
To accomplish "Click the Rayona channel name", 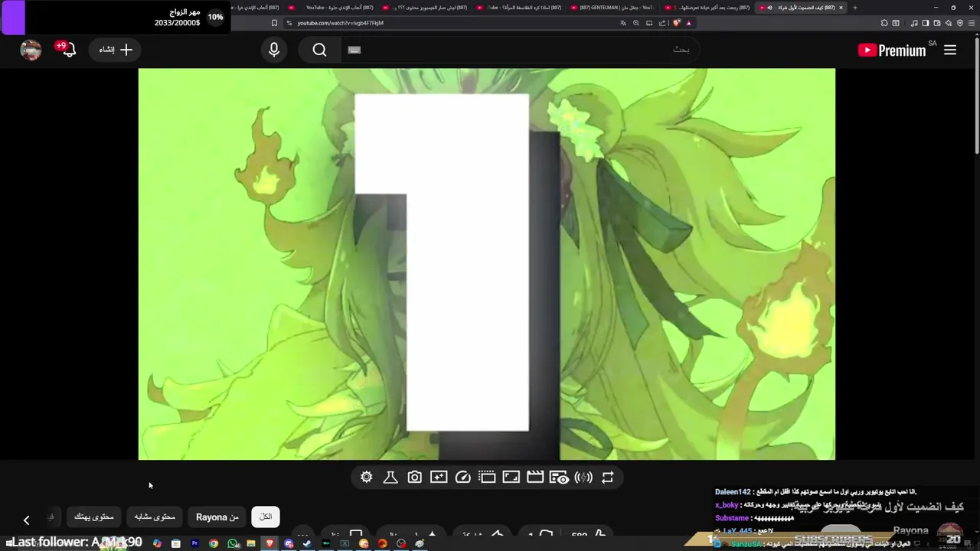I will tap(910, 530).
